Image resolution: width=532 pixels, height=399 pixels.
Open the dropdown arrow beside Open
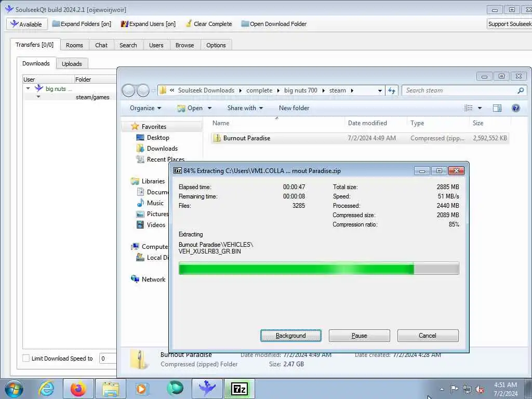[x=210, y=108]
